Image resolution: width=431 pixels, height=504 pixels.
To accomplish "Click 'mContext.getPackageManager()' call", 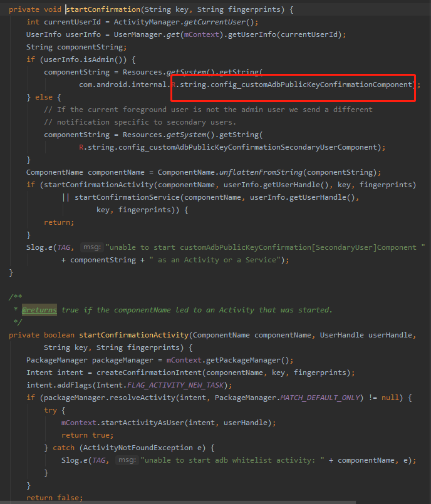I will pos(227,361).
